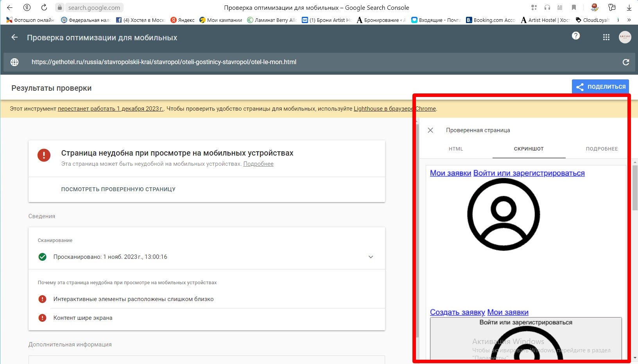This screenshot has width=638, height=364.
Task: Click the Сведения section label
Action: coord(42,216)
